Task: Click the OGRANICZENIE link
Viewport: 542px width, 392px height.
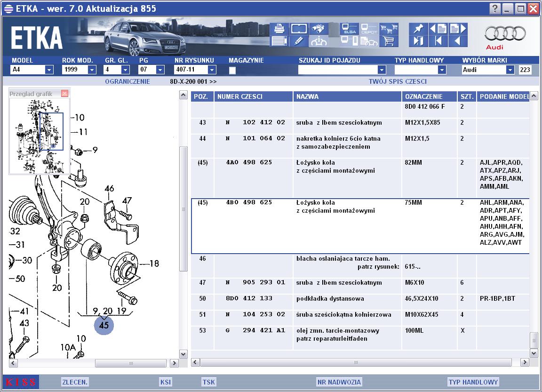Action: [x=128, y=81]
